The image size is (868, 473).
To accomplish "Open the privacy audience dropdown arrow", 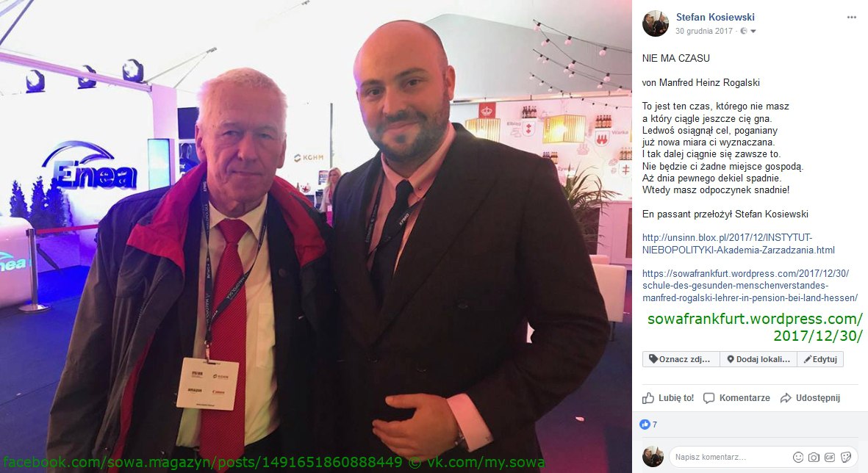I will point(753,32).
